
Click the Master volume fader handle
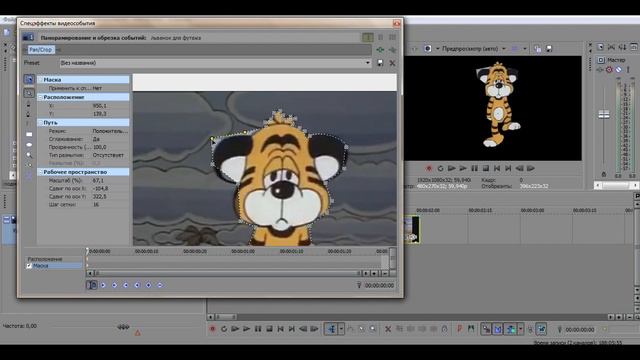tap(604, 115)
